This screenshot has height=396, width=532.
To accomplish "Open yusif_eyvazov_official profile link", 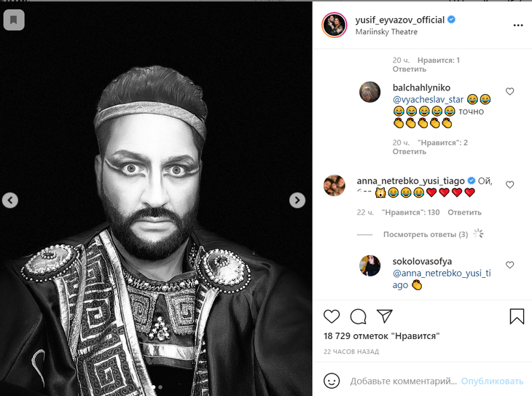I will (400, 20).
